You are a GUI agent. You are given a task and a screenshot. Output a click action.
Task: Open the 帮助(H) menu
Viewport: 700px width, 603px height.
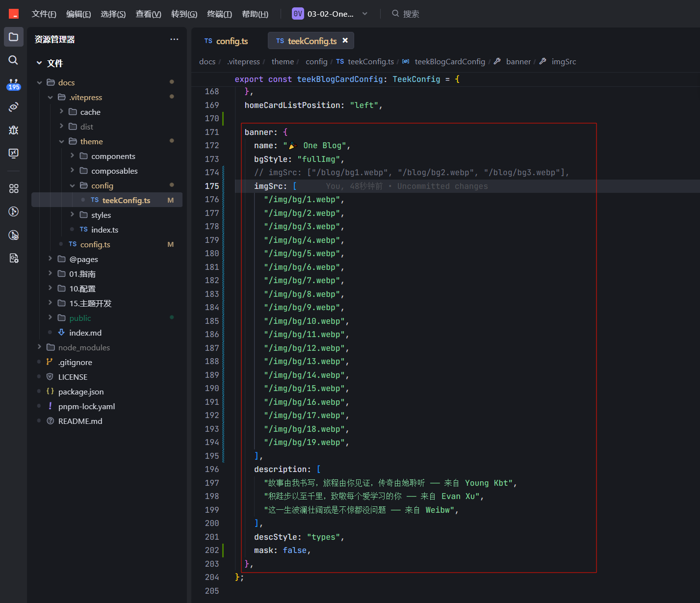tap(255, 14)
